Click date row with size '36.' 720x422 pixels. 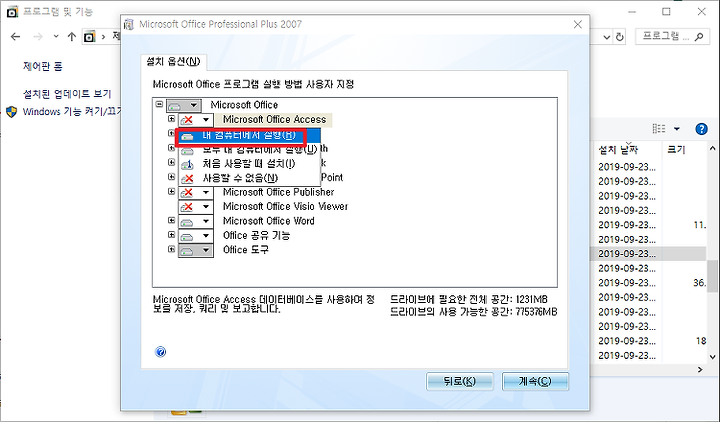[648, 282]
